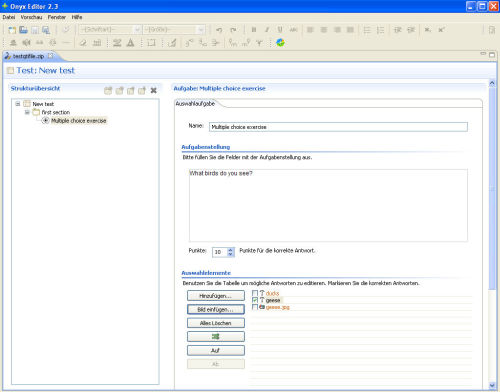Viewport: 500px width, 392px height.
Task: Select the ducks answer entry
Action: pos(272,293)
